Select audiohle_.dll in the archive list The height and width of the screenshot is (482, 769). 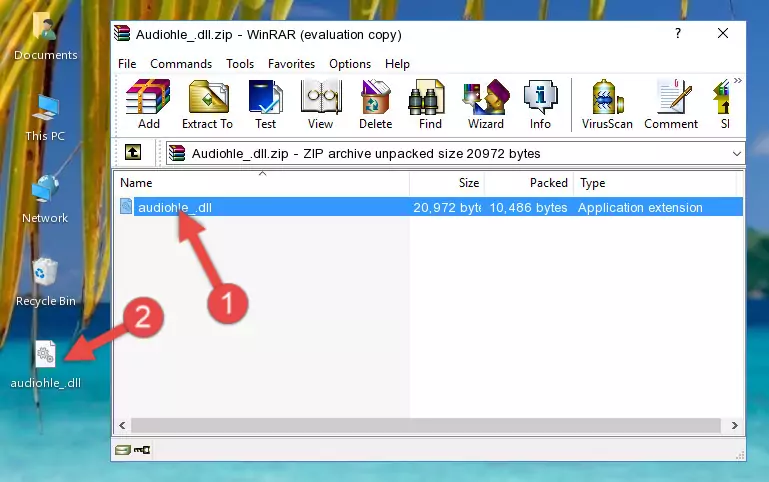(175, 207)
